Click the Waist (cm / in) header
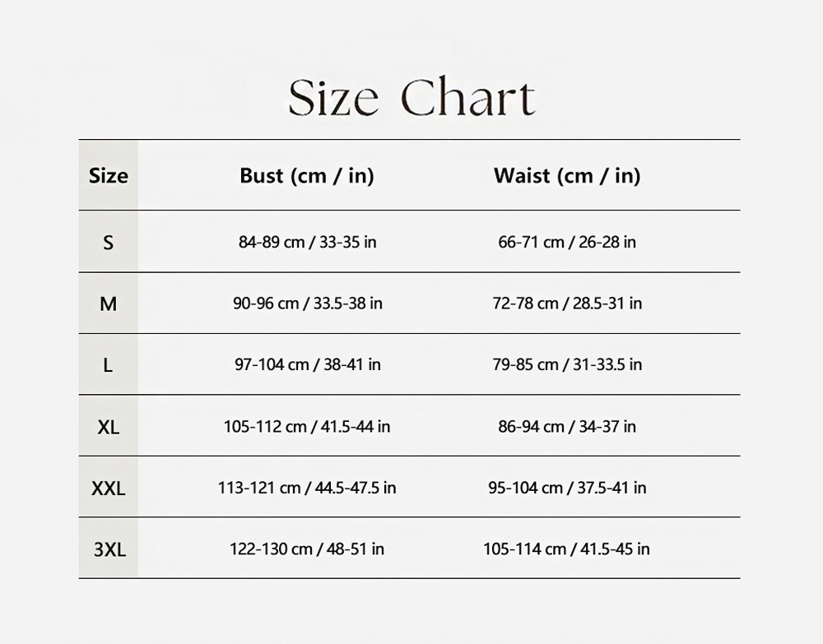823x644 pixels. [567, 175]
